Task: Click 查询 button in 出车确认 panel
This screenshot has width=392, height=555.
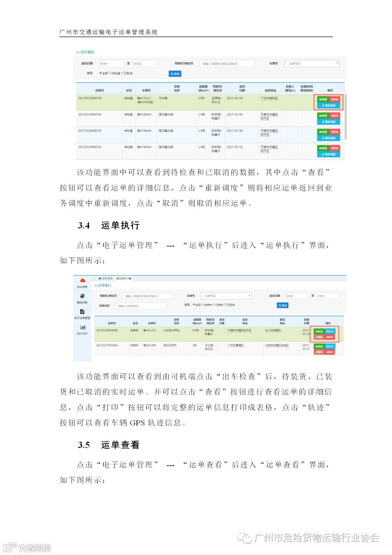Action: [x=175, y=74]
